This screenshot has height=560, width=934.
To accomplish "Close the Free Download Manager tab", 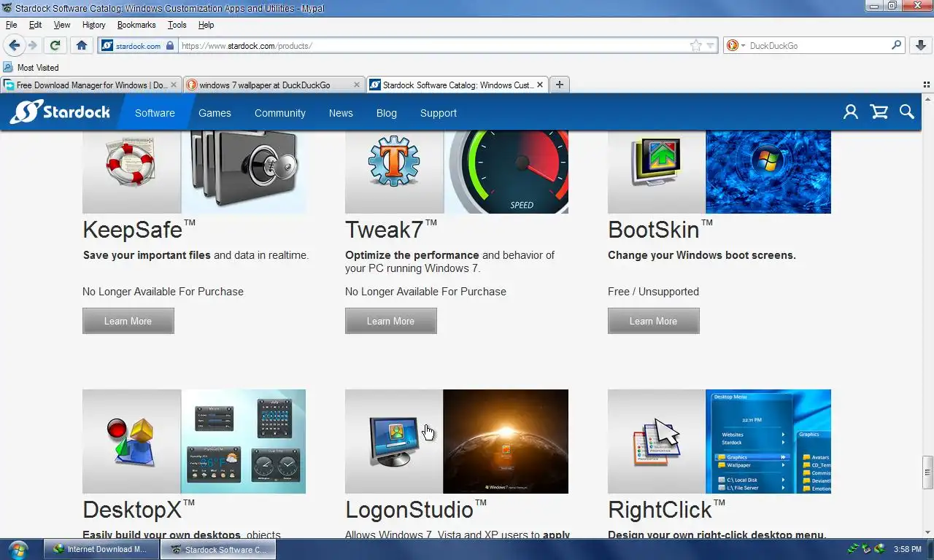I will point(174,85).
